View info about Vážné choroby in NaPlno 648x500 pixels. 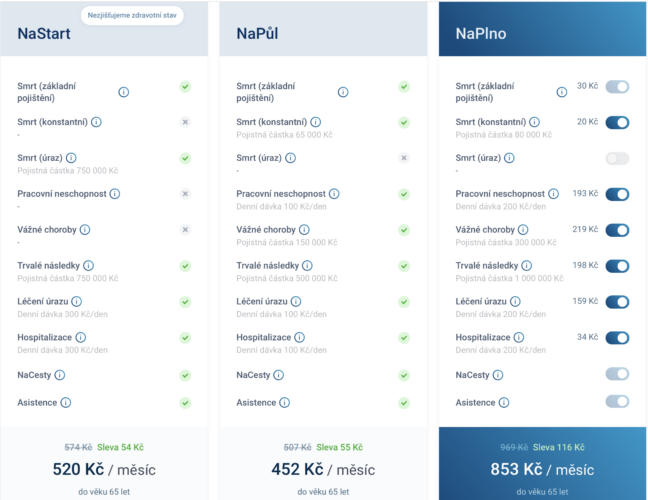[x=523, y=230]
